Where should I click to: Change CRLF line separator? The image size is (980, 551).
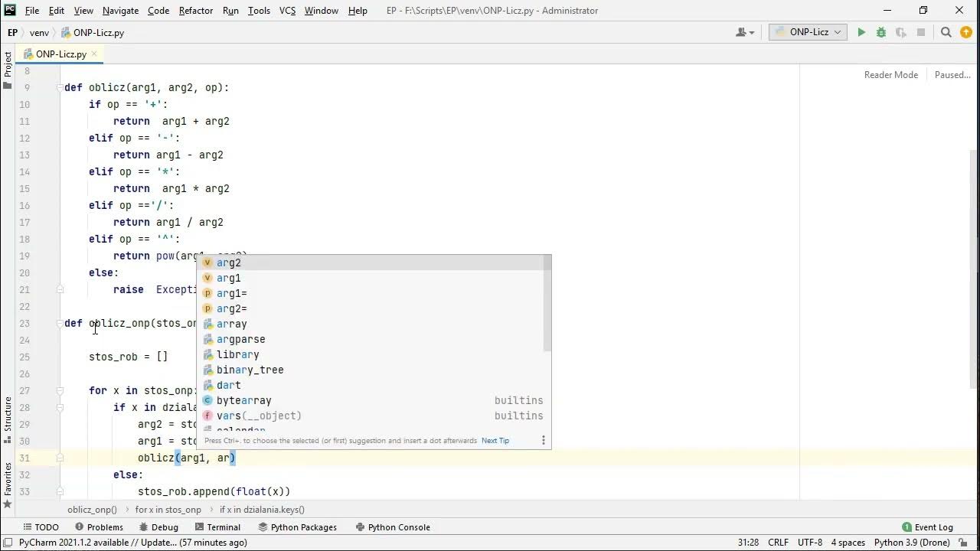[778, 543]
